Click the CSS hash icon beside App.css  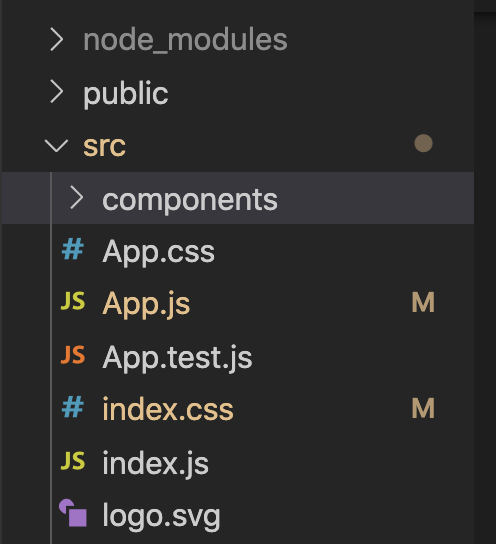pos(73,249)
